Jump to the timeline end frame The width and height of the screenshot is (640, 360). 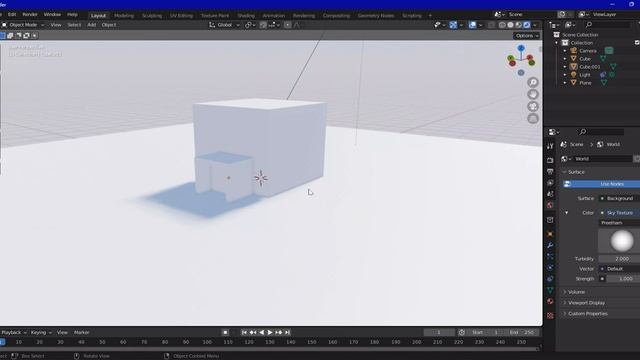(287, 332)
